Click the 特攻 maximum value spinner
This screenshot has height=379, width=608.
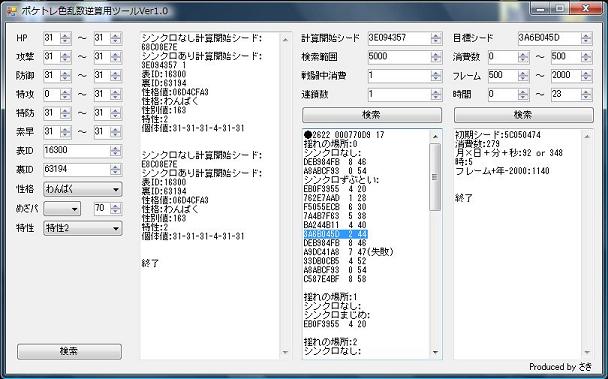108,94
